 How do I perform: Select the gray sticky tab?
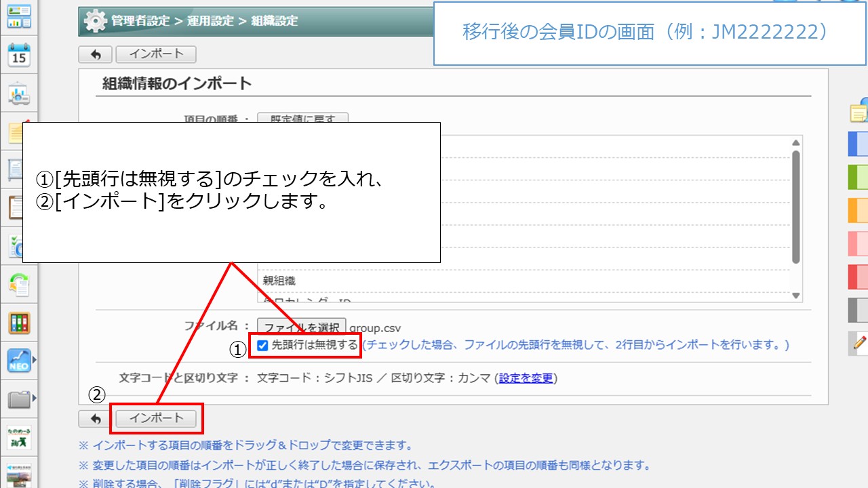(859, 310)
